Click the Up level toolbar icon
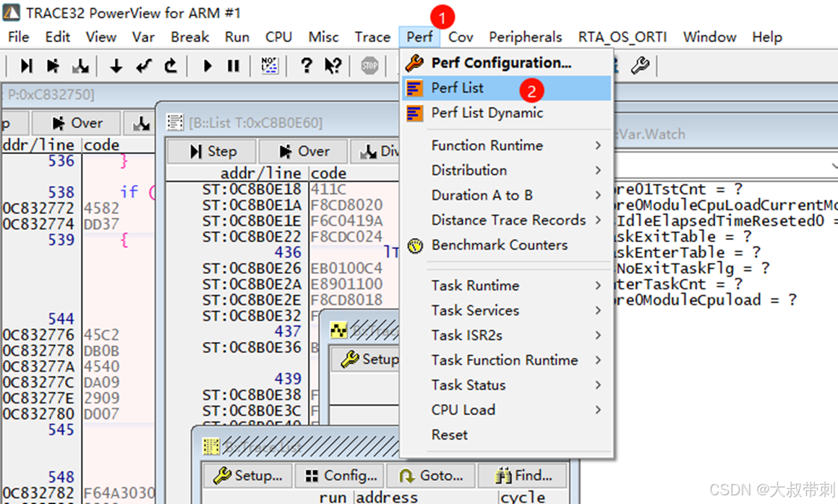The height and width of the screenshot is (504, 838). point(171,66)
